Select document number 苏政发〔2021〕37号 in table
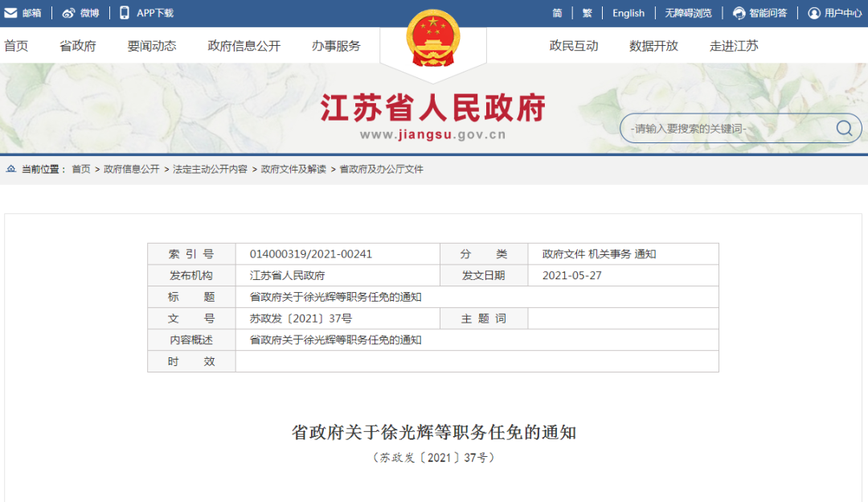Viewport: 868px width, 502px height. (301, 319)
